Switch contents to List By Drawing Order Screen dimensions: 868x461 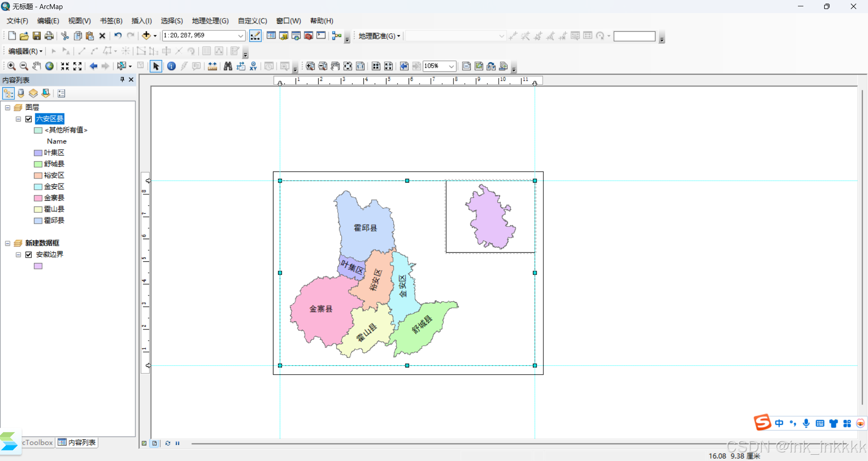click(x=9, y=94)
